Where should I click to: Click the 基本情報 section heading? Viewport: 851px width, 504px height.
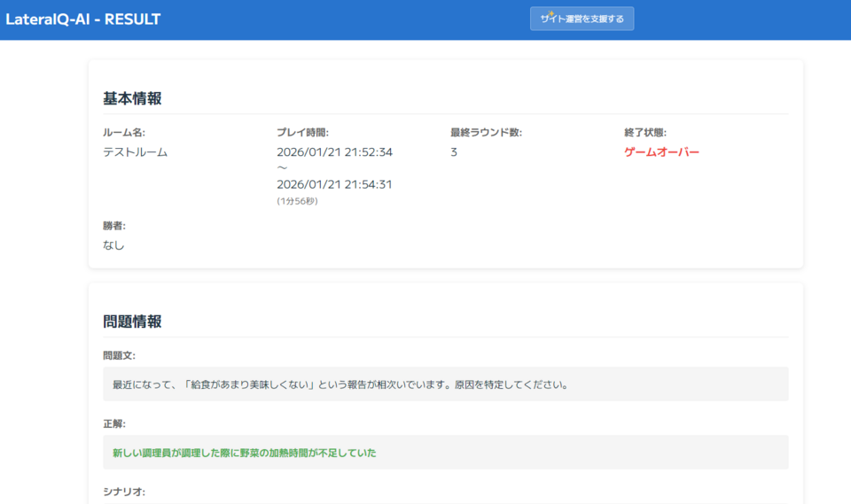[x=132, y=98]
